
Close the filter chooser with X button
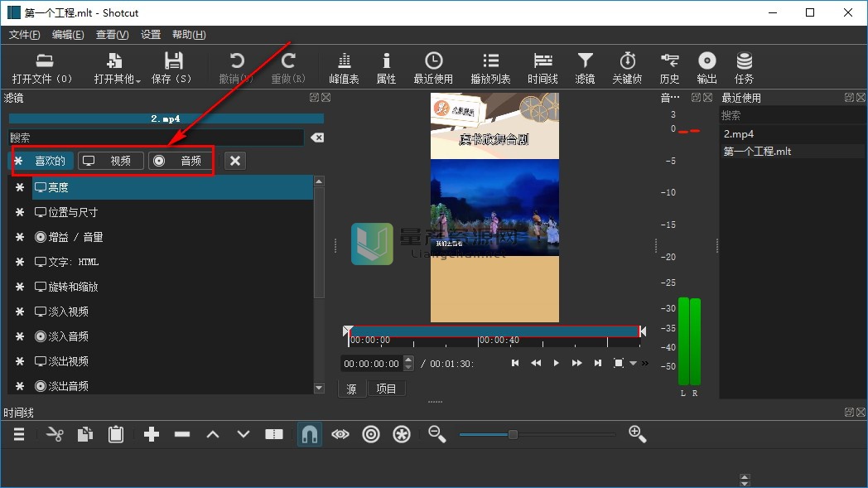[235, 161]
